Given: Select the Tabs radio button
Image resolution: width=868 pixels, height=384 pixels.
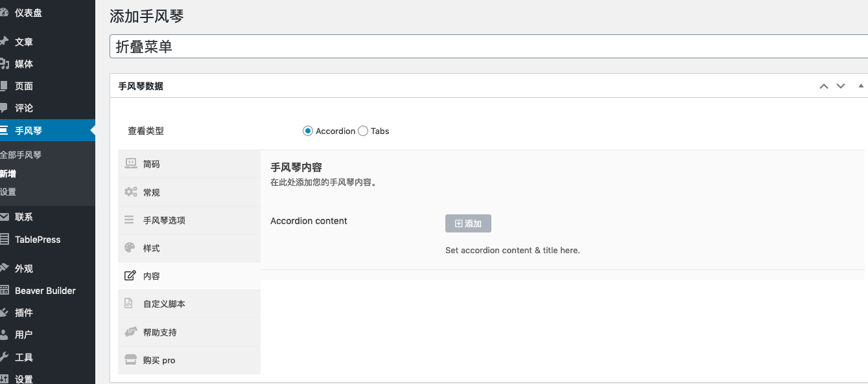Looking at the screenshot, I should point(363,131).
